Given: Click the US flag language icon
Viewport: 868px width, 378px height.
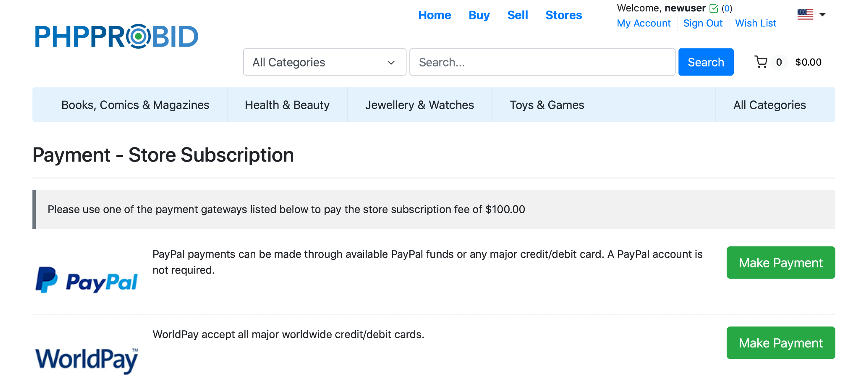Looking at the screenshot, I should (805, 15).
